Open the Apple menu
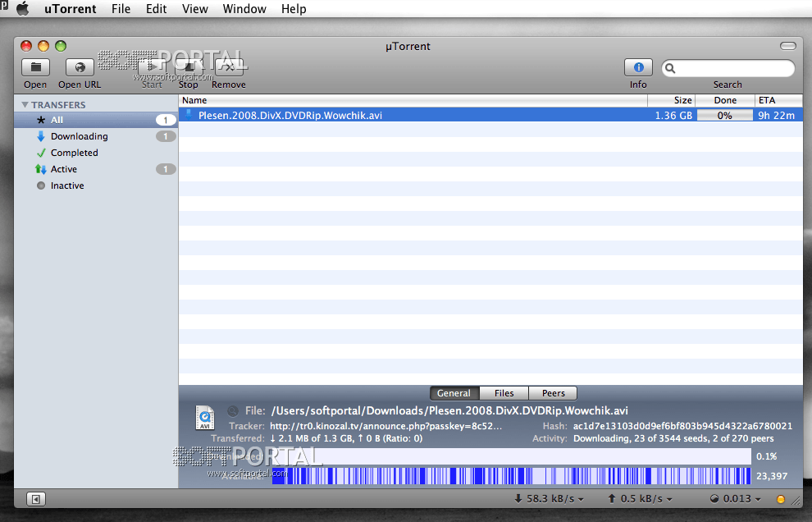This screenshot has width=812, height=522. (22, 9)
